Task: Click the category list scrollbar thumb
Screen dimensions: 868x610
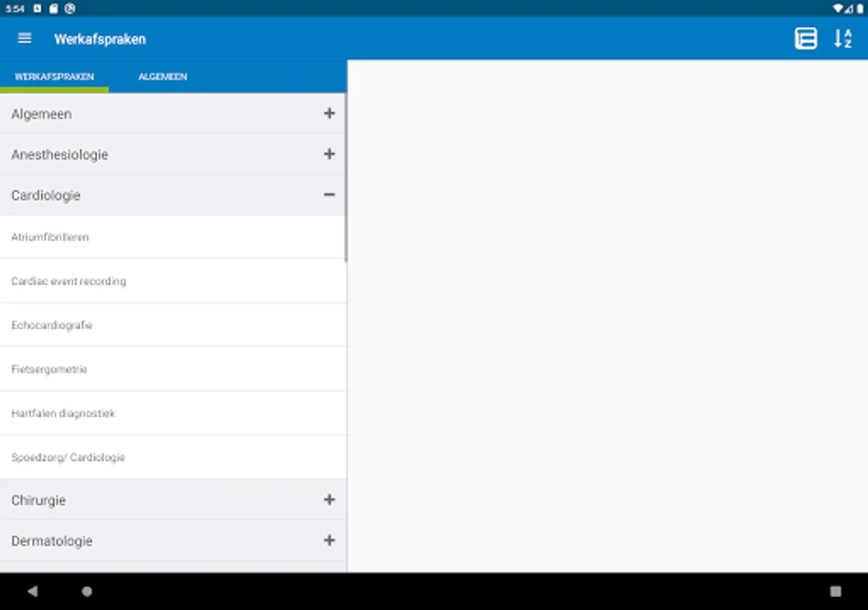Action: (346, 178)
